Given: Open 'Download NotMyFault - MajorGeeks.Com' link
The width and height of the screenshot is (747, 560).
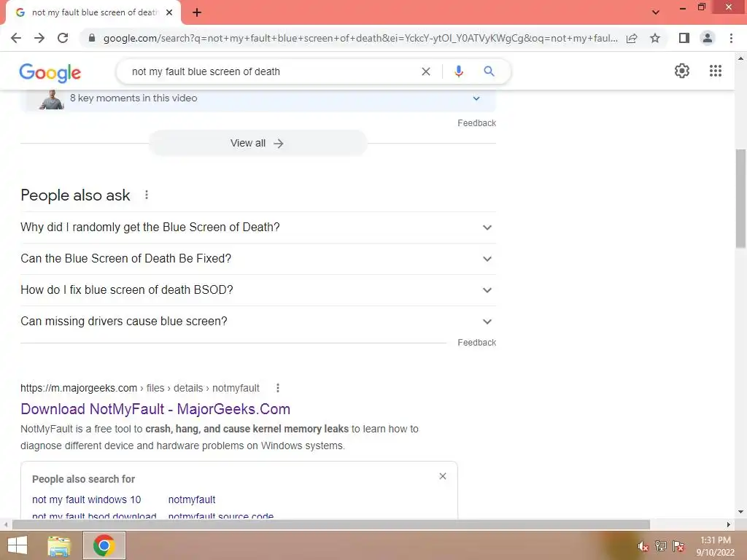Looking at the screenshot, I should (x=155, y=409).
